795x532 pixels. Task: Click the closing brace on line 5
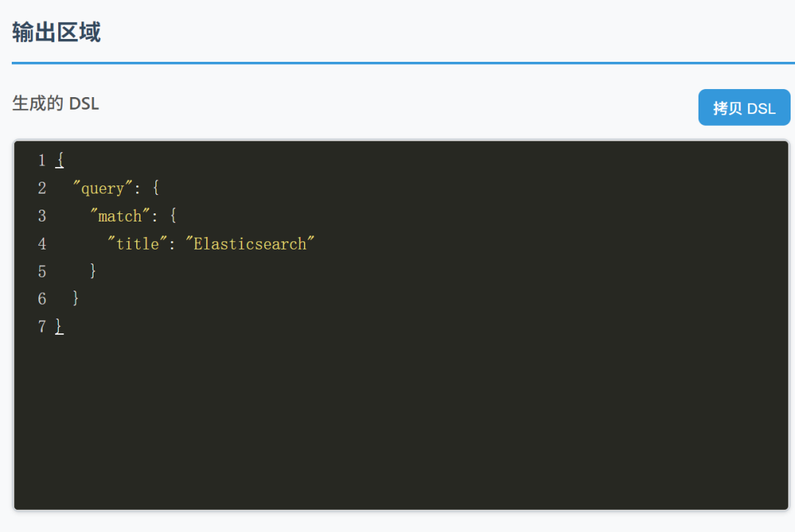click(93, 272)
